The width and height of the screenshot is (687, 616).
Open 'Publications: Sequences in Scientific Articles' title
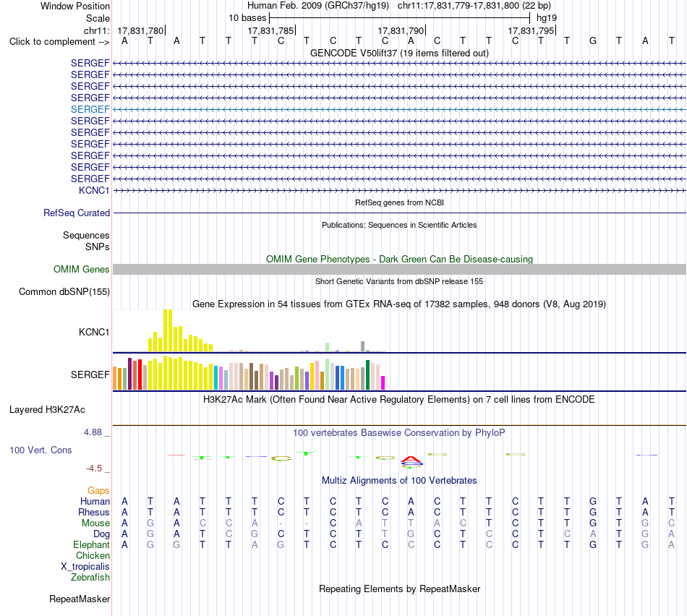(399, 225)
